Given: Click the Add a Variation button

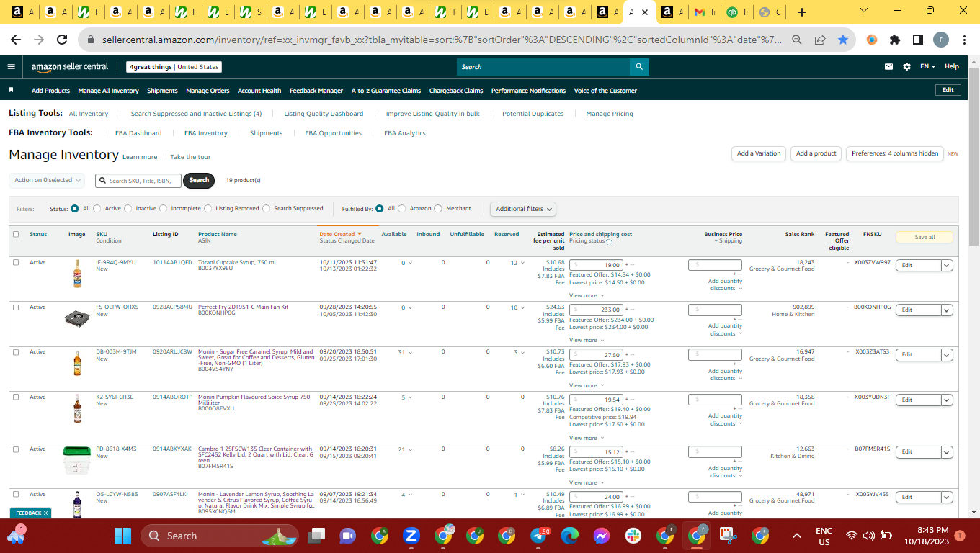Looking at the screenshot, I should [x=759, y=153].
